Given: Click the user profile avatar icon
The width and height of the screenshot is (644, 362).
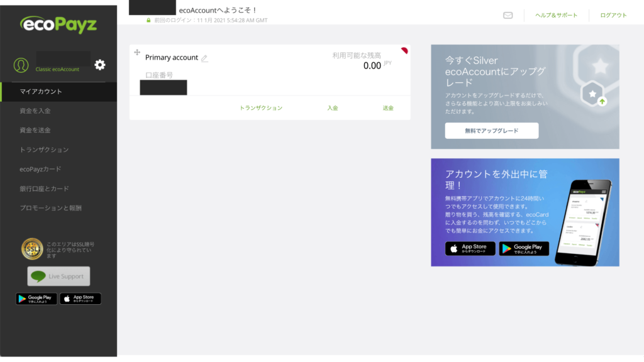Looking at the screenshot, I should 21,65.
